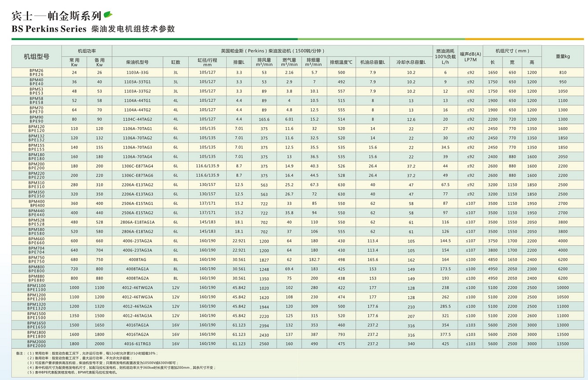This screenshot has height=380, width=588.
Task: Click engine model "1106A-70TAG1"
Action: (x=137, y=129)
